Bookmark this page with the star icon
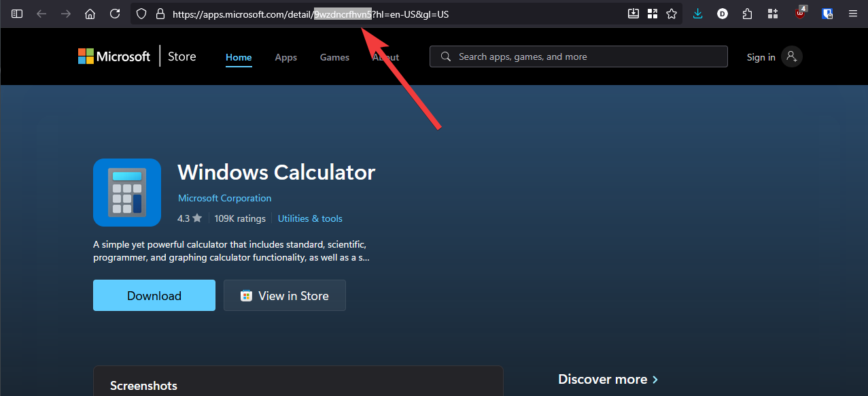Viewport: 868px width, 396px height. click(x=672, y=14)
